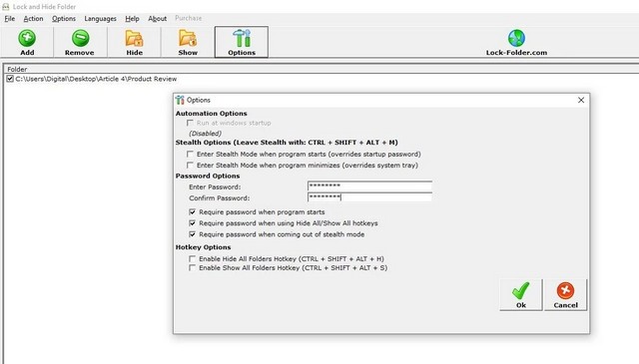Viewport: 639px width, 364px height.
Task: Enable Hide All Folders Hotkey checkbox
Action: point(192,258)
